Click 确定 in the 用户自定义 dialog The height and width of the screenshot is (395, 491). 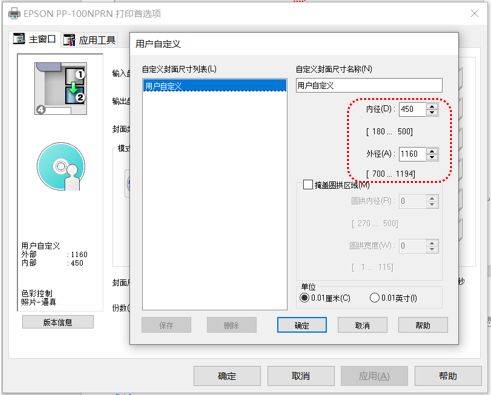coord(302,325)
